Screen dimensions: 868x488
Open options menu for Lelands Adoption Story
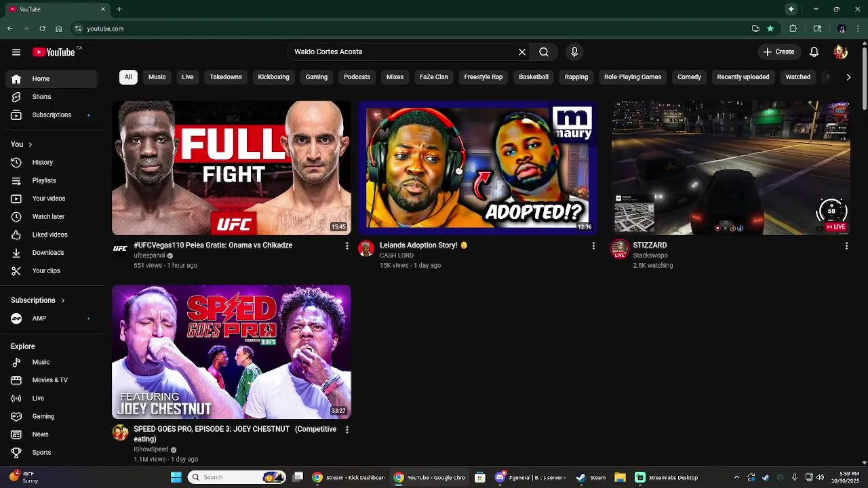(x=593, y=246)
